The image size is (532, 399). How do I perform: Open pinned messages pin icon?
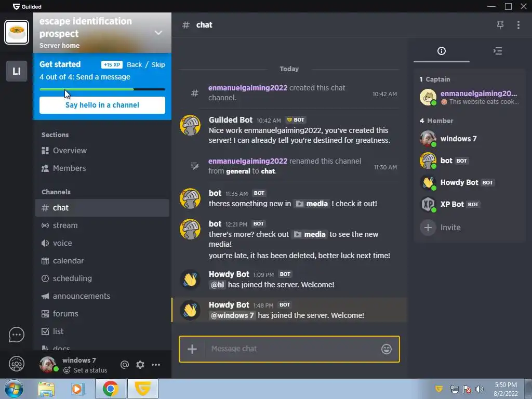click(x=500, y=25)
